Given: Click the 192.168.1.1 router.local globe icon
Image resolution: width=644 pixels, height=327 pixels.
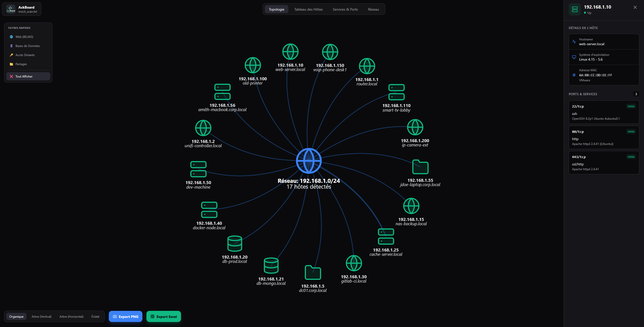Looking at the screenshot, I should tap(367, 66).
